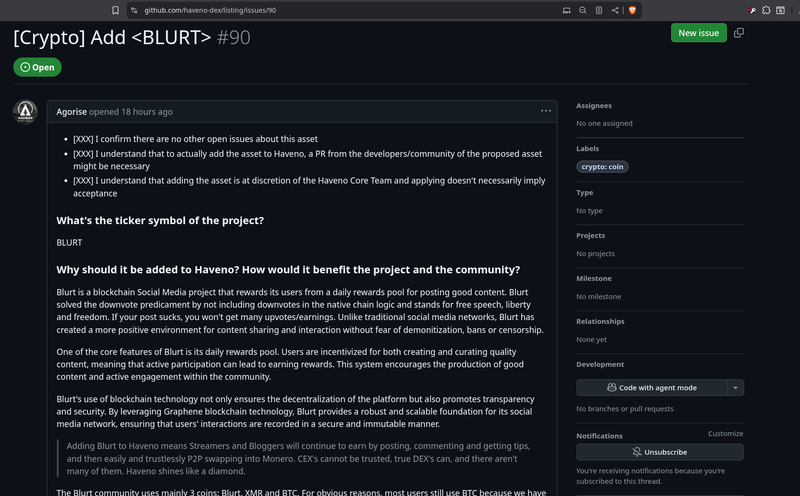Open the crypto: coin label

(602, 167)
